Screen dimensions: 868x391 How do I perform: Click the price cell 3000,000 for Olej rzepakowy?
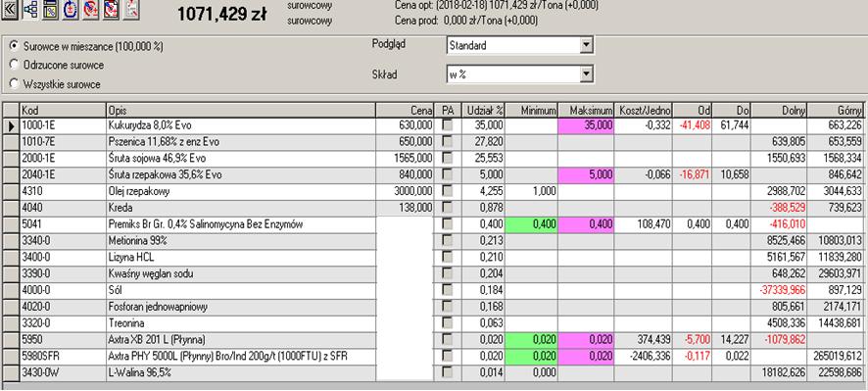pos(406,191)
